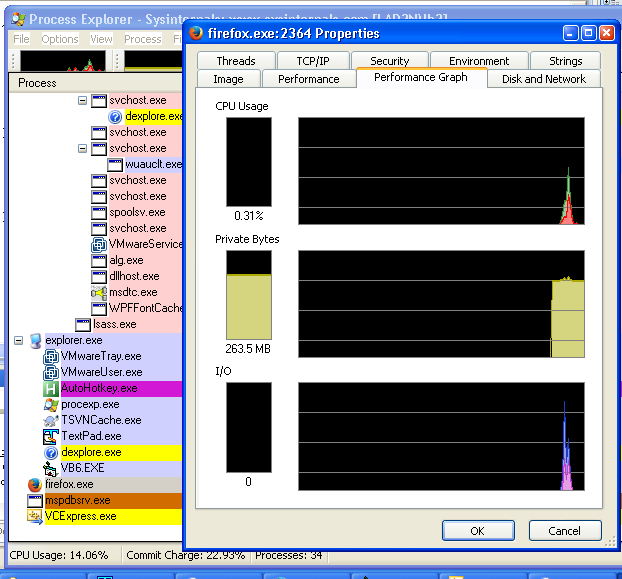This screenshot has height=579, width=622.
Task: Click the lsass.exe process icon
Action: 83,325
